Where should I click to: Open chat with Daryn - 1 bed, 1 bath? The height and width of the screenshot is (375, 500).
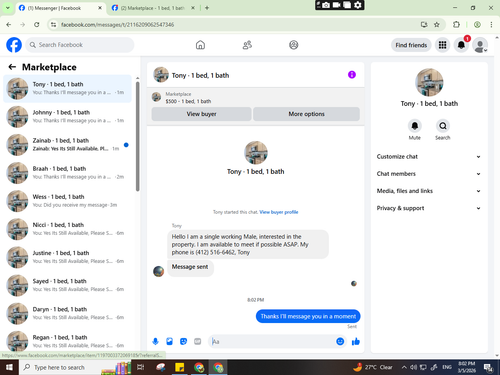[x=67, y=314]
